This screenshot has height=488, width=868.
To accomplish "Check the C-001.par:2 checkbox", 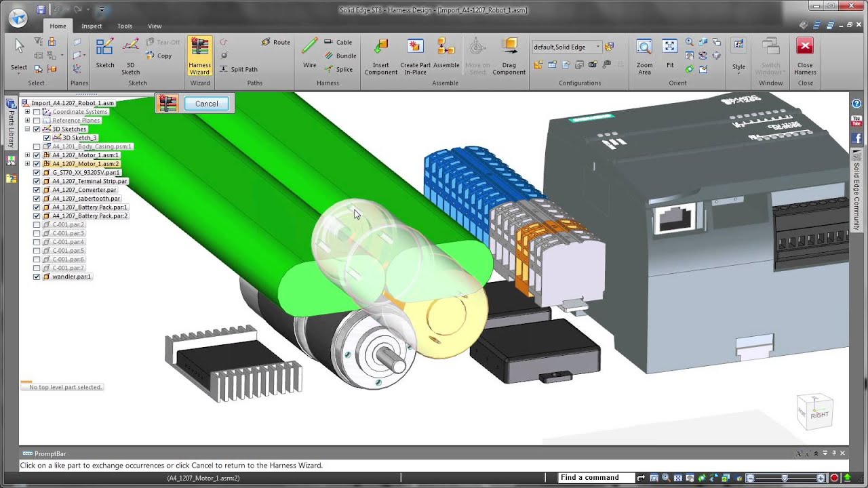I will pos(37,224).
